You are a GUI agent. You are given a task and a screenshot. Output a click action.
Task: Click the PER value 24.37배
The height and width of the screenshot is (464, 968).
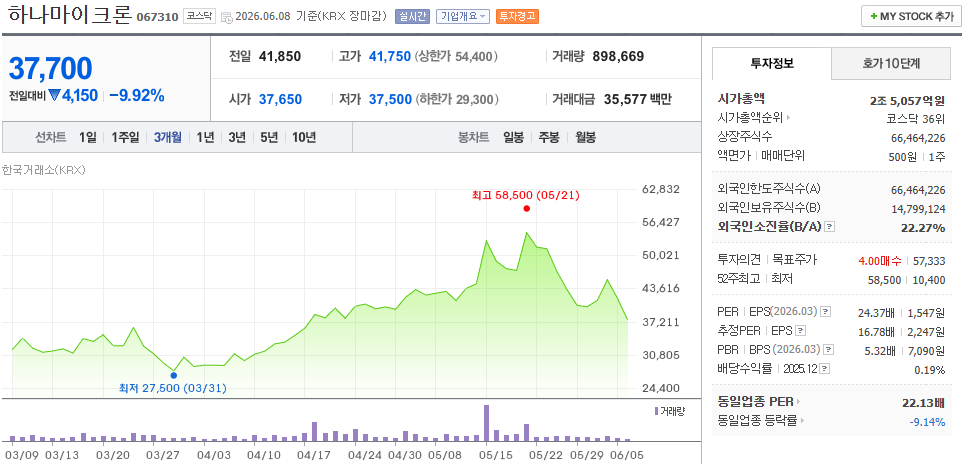(x=876, y=313)
